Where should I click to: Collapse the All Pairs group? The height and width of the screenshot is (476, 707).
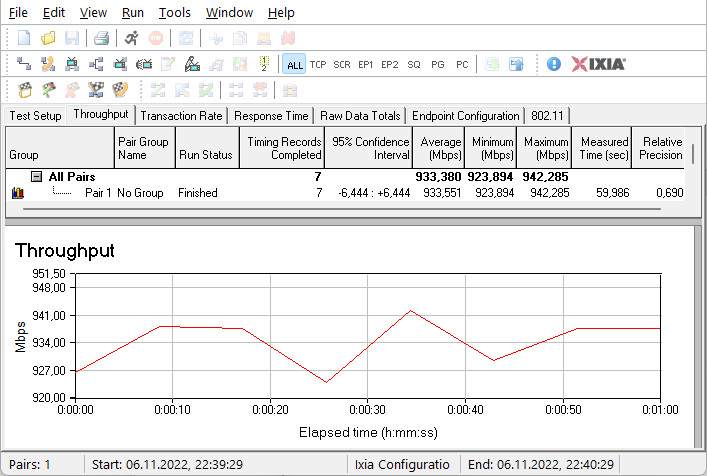tap(37, 177)
